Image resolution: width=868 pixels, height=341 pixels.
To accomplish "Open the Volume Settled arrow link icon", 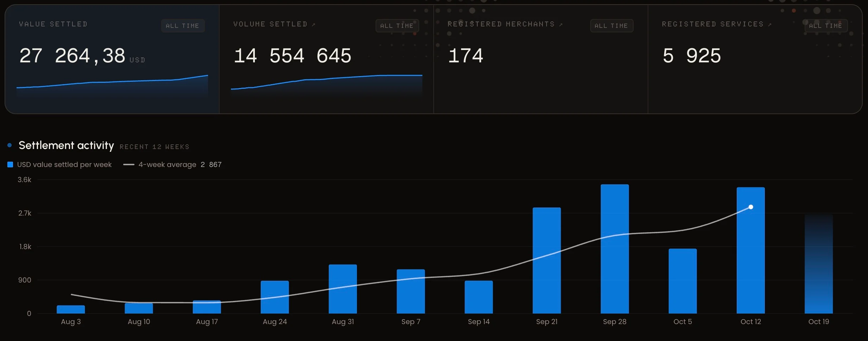I will (314, 25).
